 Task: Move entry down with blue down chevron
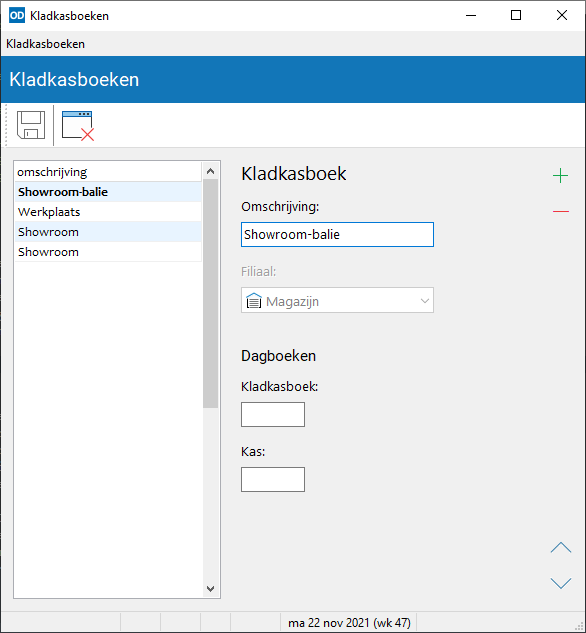(561, 583)
